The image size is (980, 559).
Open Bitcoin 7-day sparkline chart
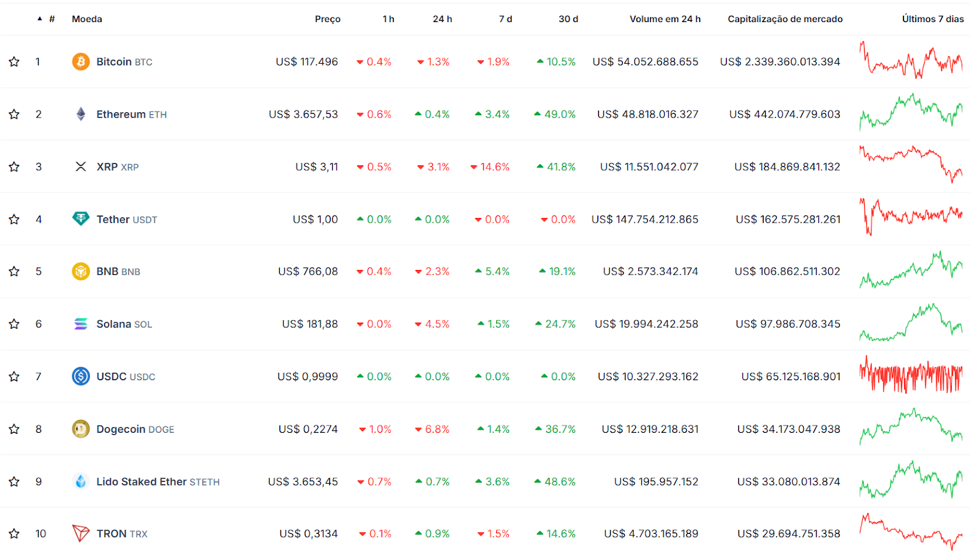coord(911,60)
